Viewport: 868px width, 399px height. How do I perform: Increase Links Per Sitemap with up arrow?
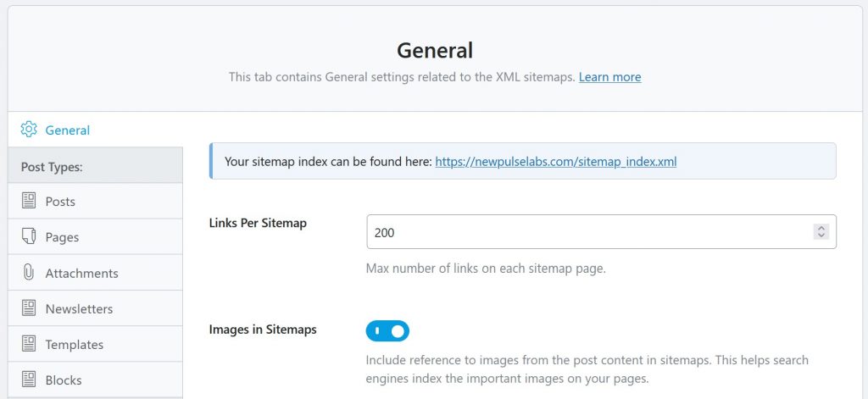pos(821,228)
